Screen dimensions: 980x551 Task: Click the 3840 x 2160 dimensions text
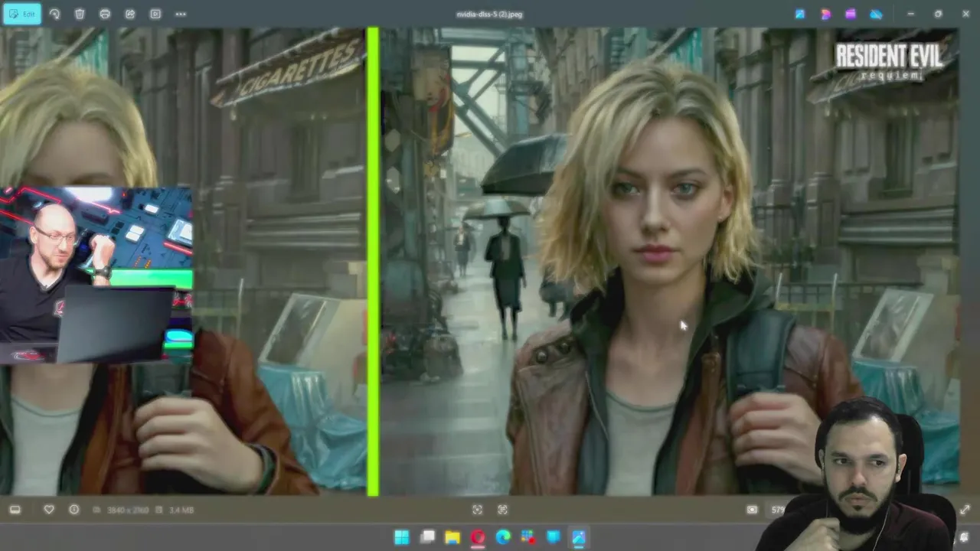tap(129, 510)
